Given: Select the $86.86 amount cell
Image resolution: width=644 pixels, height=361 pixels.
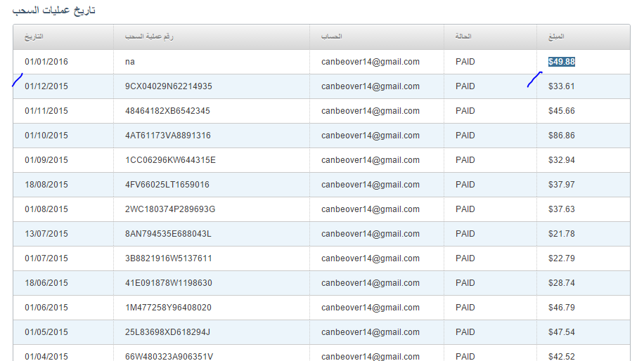Looking at the screenshot, I should pyautogui.click(x=562, y=136).
